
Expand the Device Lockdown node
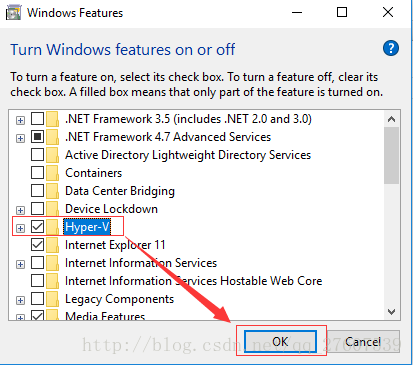pos(20,210)
